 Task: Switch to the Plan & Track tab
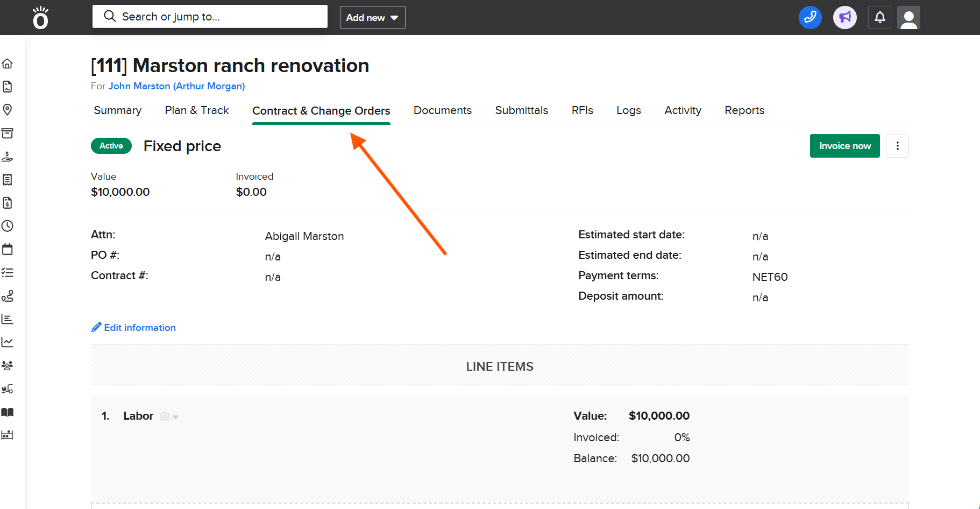pyautogui.click(x=197, y=110)
